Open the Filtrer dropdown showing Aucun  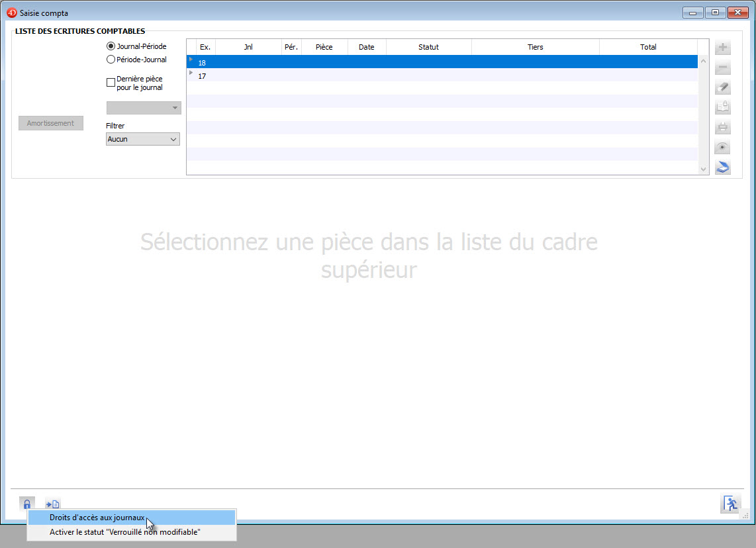(x=143, y=139)
